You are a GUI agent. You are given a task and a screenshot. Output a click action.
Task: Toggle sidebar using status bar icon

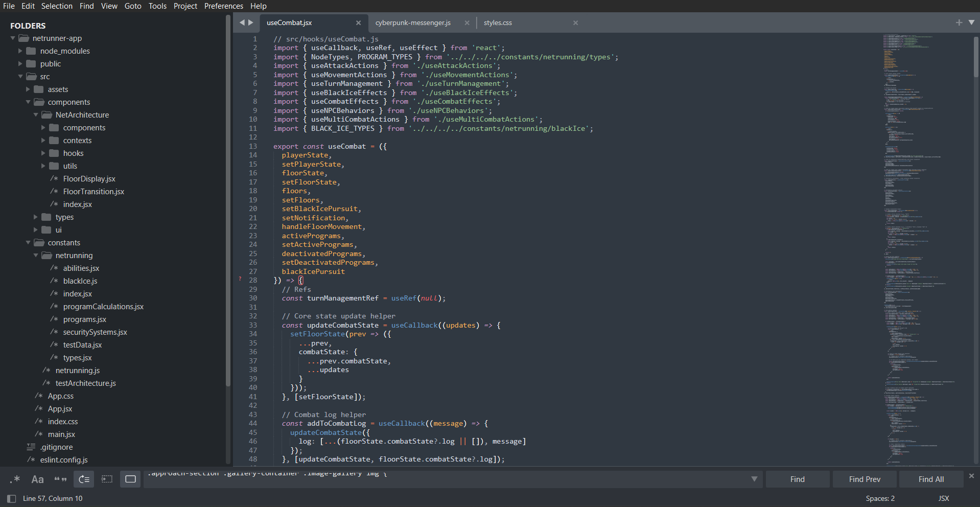coord(11,498)
